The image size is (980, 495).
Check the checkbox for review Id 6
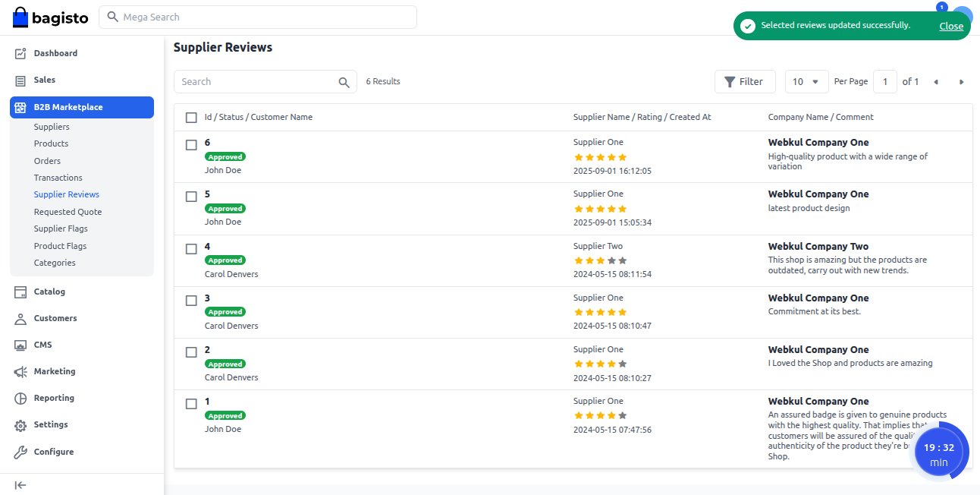tap(191, 143)
